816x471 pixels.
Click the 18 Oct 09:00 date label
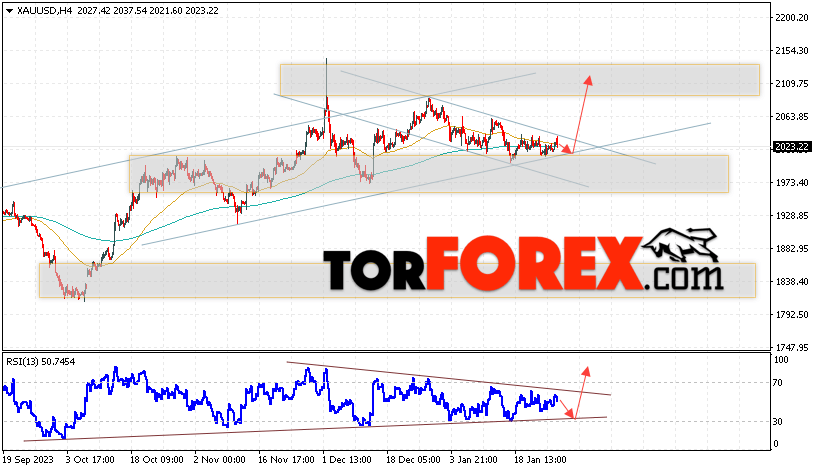pos(157,460)
